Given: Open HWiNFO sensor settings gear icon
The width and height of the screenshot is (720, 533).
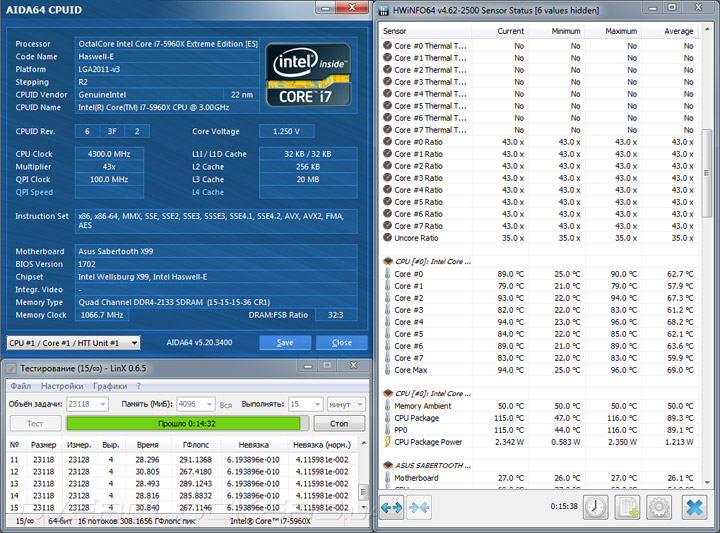Looking at the screenshot, I should (659, 507).
